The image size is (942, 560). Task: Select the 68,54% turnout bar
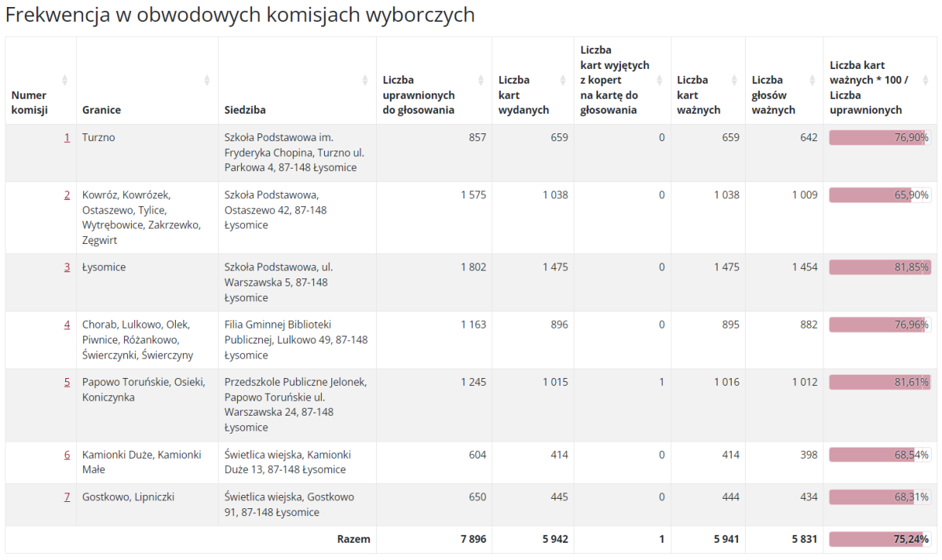(880, 455)
